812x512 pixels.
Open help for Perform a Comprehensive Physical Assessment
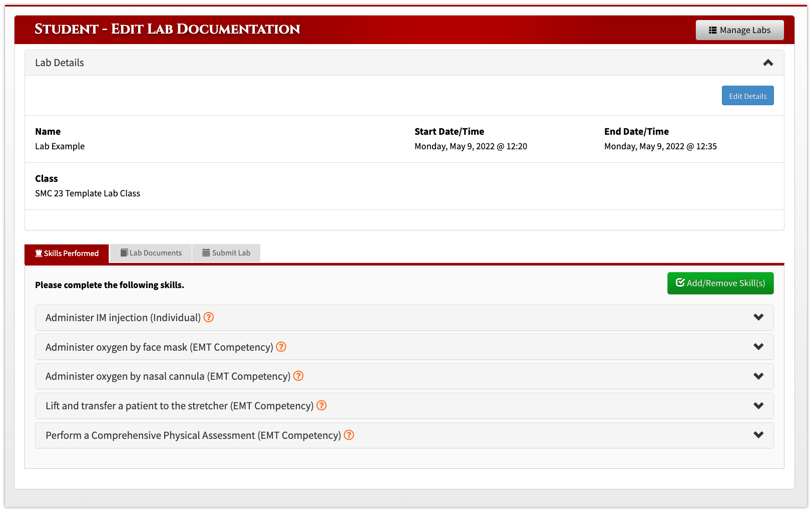click(349, 435)
